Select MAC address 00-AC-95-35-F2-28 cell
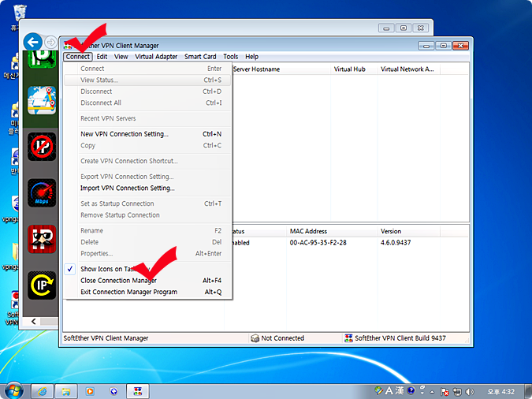The width and height of the screenshot is (532, 399). [318, 243]
